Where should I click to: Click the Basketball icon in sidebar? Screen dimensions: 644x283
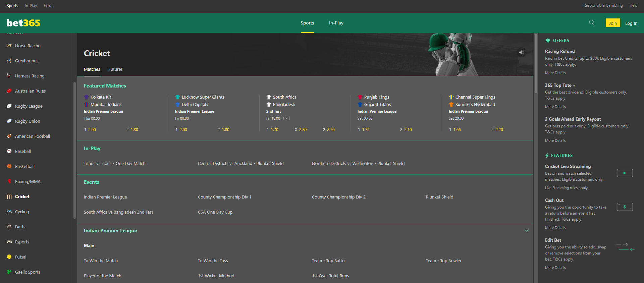9,166
